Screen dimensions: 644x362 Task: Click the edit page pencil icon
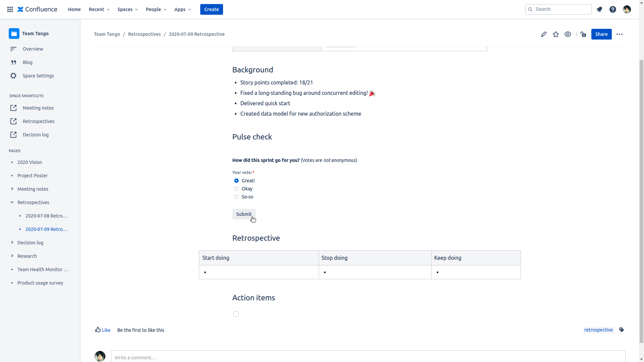coord(544,34)
